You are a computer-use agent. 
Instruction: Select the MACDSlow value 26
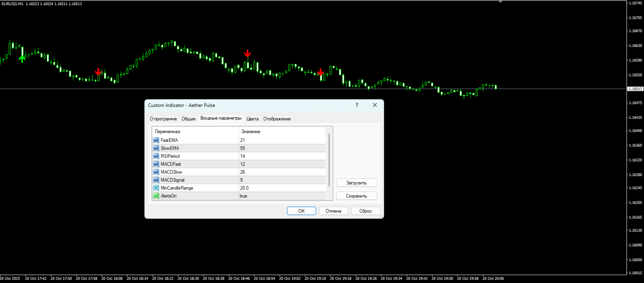[x=282, y=172]
